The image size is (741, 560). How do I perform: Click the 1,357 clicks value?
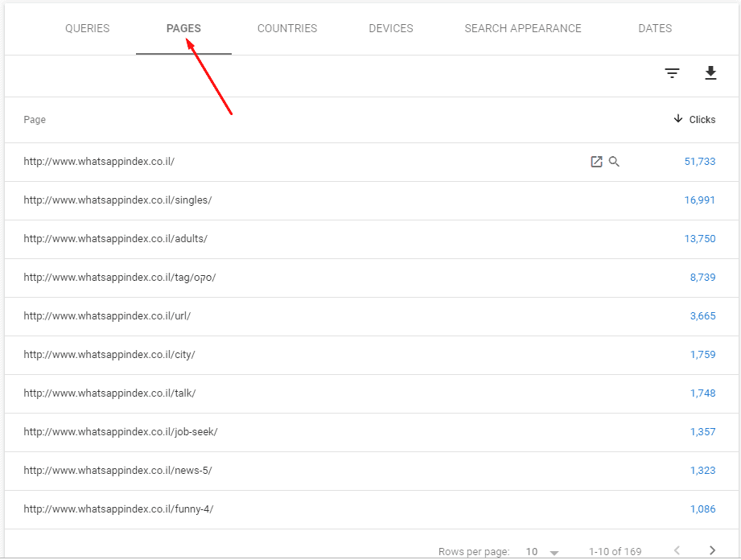(702, 432)
